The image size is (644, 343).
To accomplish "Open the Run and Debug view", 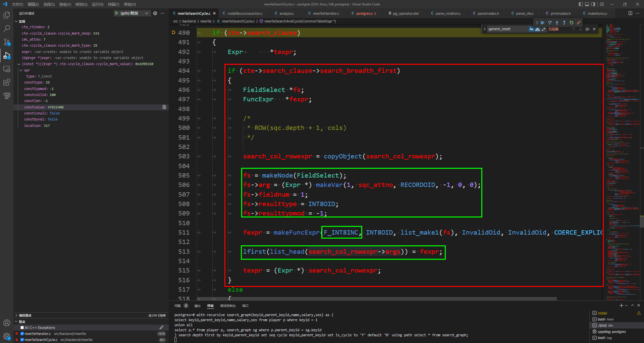I will click(x=7, y=55).
